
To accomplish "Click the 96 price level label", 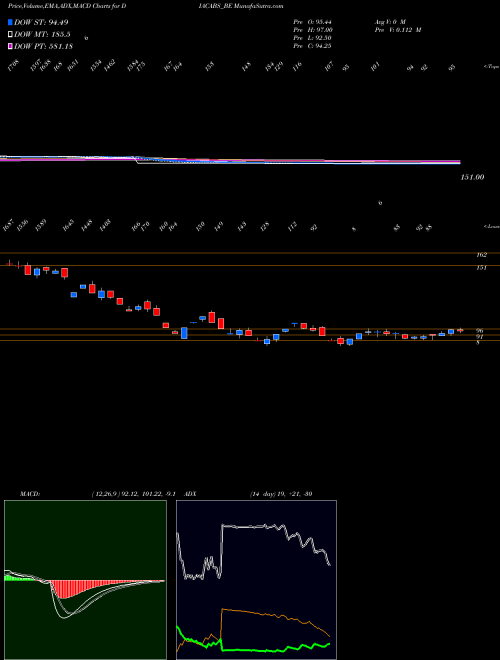I will [x=479, y=331].
